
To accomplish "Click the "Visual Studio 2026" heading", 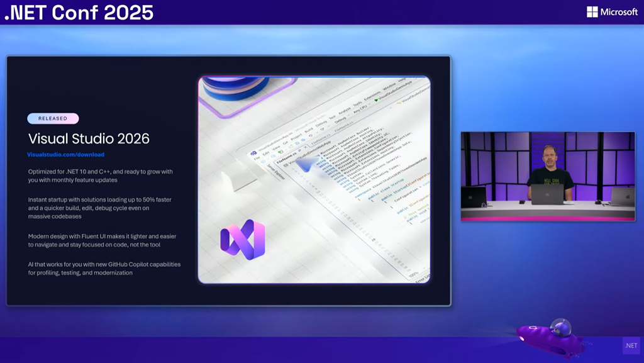I will (x=89, y=138).
